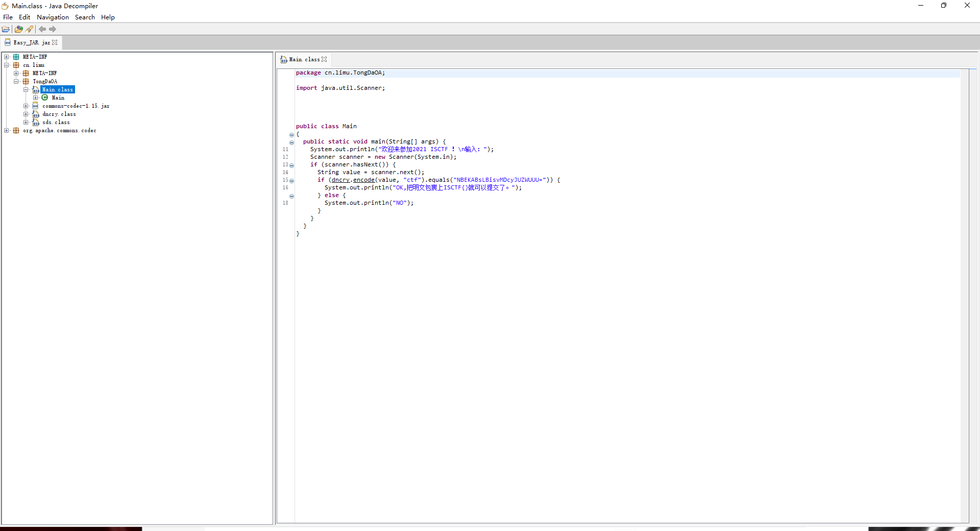Viewport: 980px width, 531px height.
Task: Open the Search menu
Action: (85, 17)
